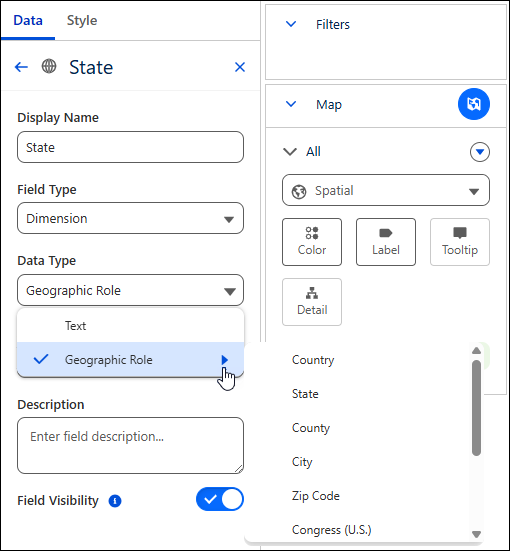Click the Description text area
The width and height of the screenshot is (510, 551).
pos(130,446)
